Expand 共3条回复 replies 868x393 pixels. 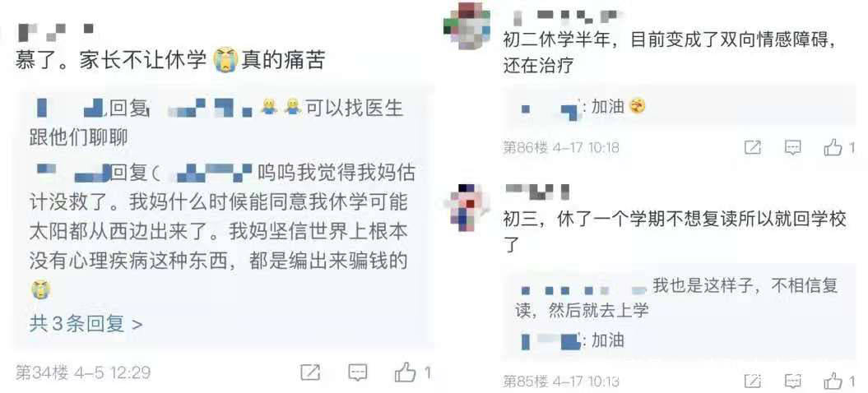[x=86, y=324]
